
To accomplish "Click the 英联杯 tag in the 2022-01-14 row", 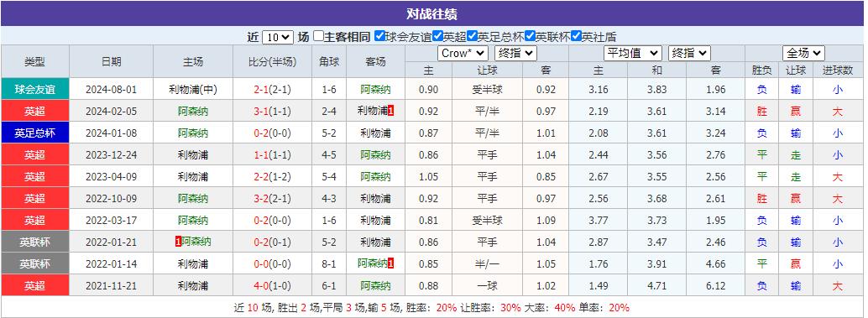I will 35,263.
